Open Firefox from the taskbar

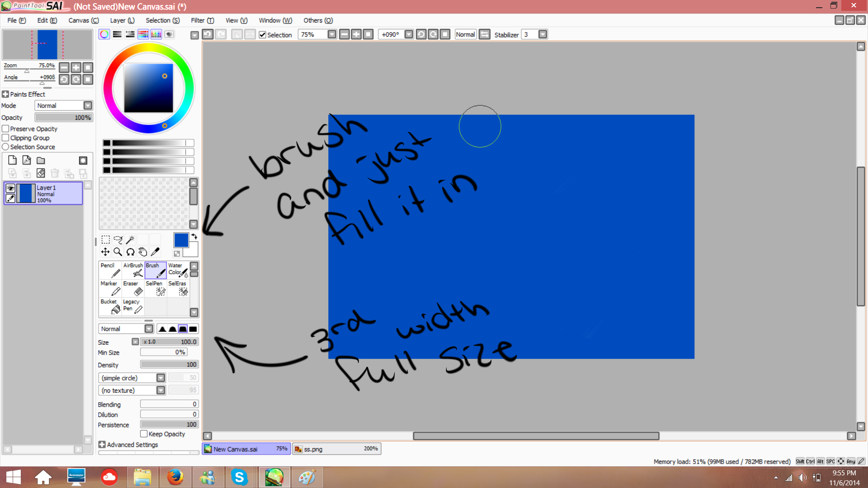click(175, 477)
